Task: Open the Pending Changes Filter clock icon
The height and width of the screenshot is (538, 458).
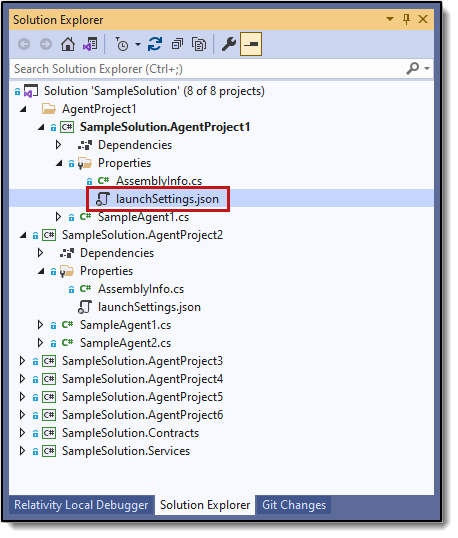Action: click(x=121, y=44)
